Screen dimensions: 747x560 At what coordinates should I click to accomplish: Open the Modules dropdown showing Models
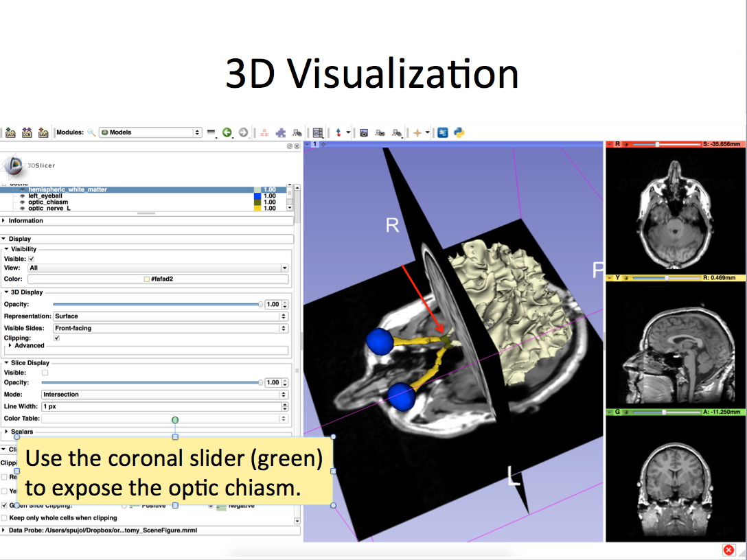(x=150, y=132)
